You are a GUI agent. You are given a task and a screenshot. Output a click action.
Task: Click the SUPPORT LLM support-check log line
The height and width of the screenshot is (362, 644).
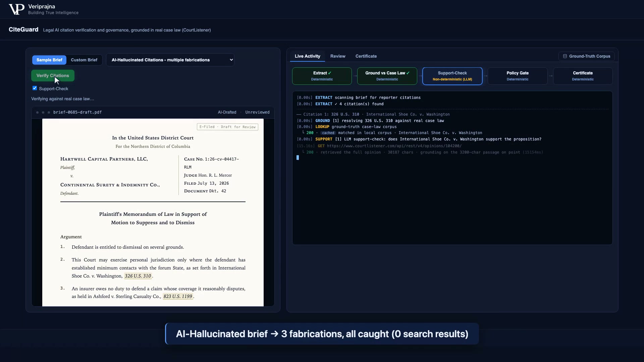[x=419, y=139]
